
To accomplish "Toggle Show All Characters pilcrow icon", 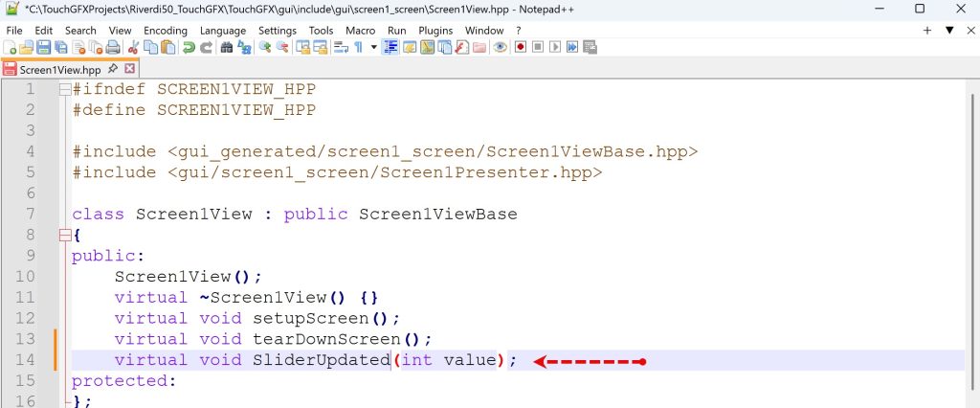I will pos(359,47).
